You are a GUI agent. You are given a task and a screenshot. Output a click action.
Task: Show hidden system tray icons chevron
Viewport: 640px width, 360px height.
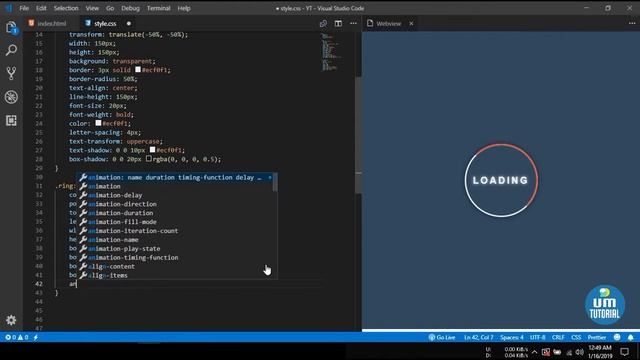coord(534,352)
